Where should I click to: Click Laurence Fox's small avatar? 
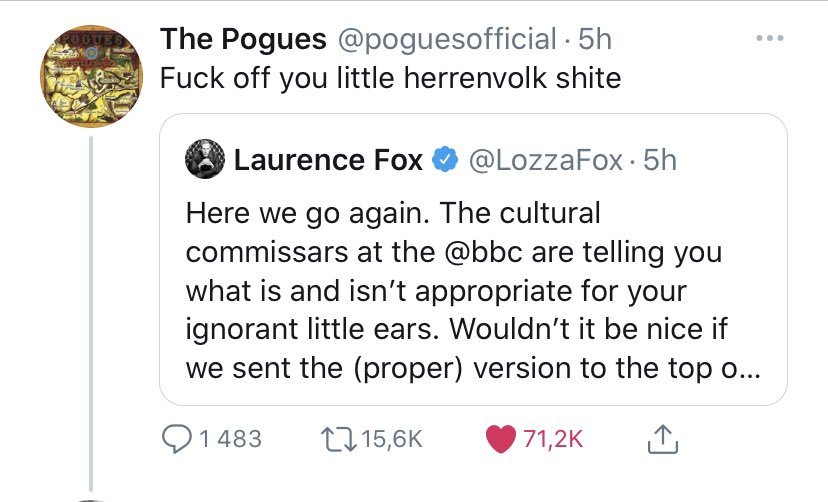coord(206,160)
